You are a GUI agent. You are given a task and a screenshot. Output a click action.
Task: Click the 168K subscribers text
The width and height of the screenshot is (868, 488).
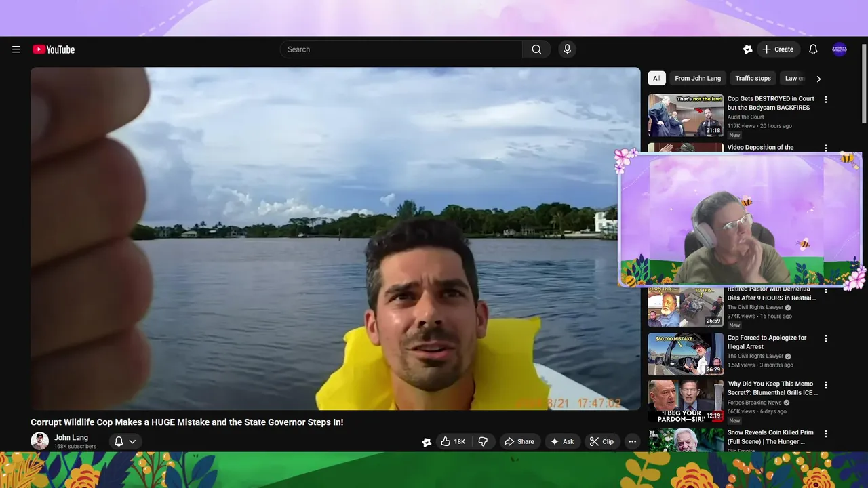pos(75,447)
